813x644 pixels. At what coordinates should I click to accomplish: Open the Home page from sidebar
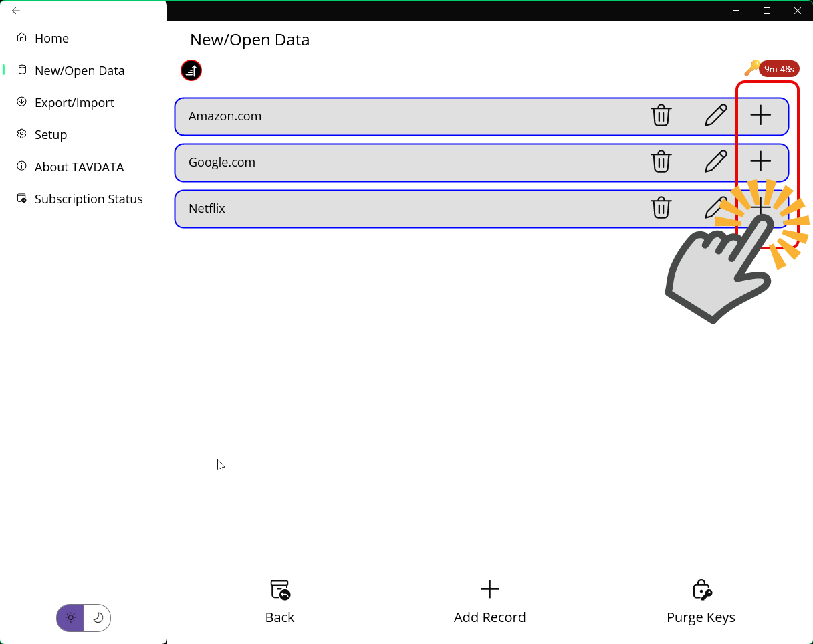click(x=51, y=38)
